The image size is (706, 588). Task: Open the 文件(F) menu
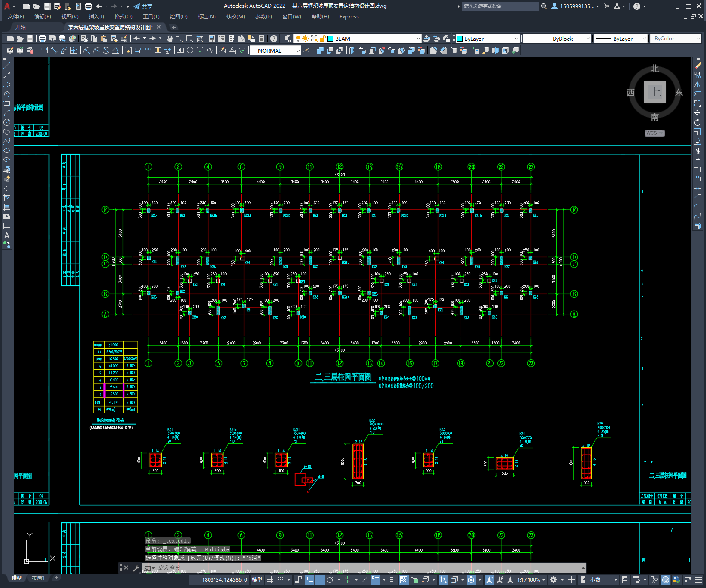pos(16,17)
